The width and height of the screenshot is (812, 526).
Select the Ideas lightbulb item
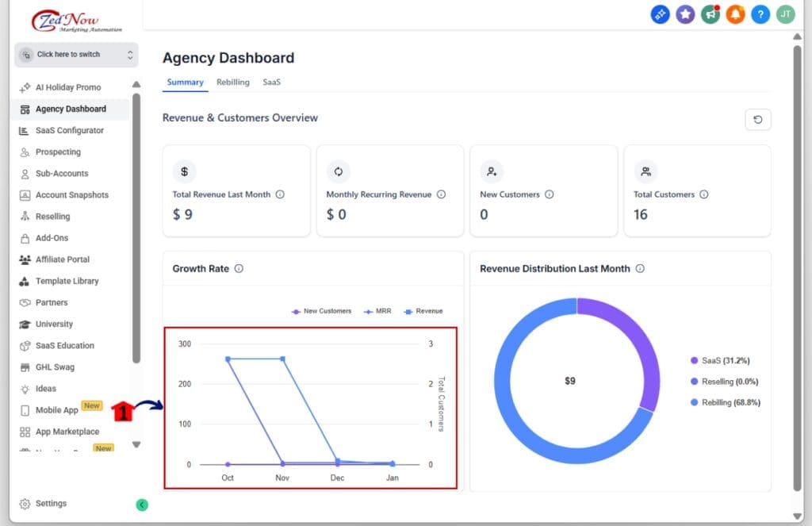pyautogui.click(x=49, y=389)
